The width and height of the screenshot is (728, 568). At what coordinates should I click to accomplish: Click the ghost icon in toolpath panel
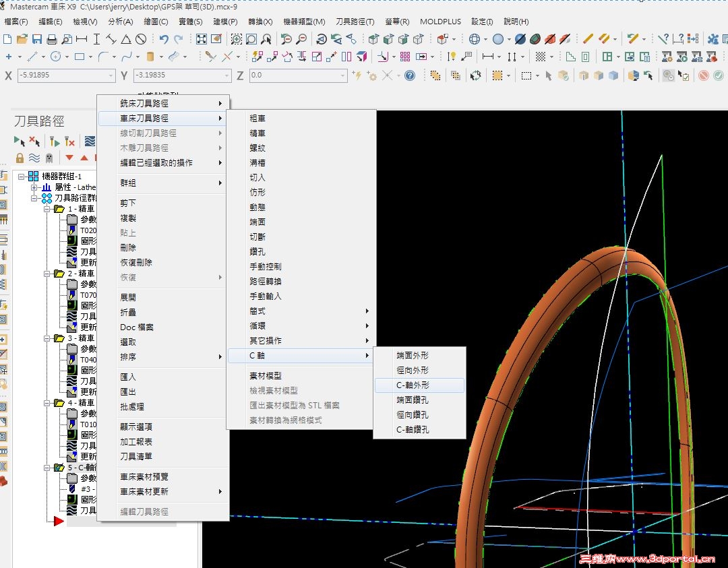pos(49,158)
